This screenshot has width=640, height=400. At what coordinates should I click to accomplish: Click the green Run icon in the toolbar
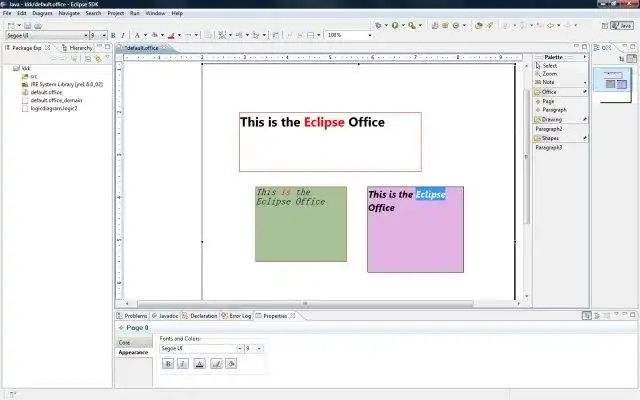pos(395,25)
